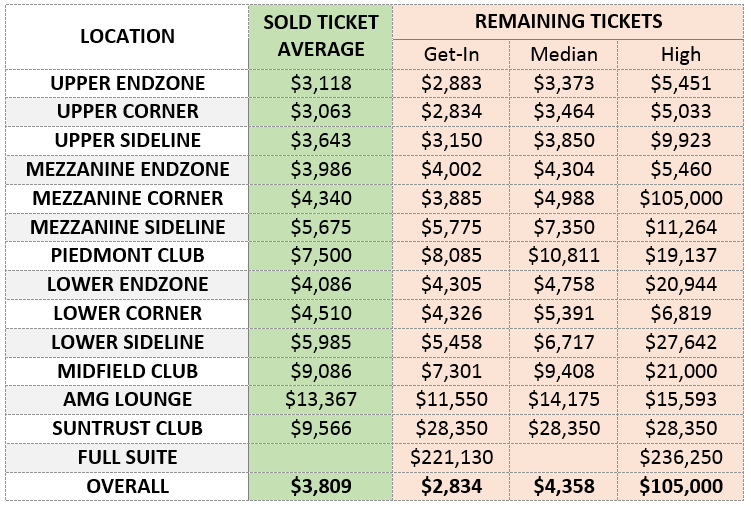This screenshot has width=751, height=506.
Task: Select the AMG LOUNGE row label
Action: 126,400
